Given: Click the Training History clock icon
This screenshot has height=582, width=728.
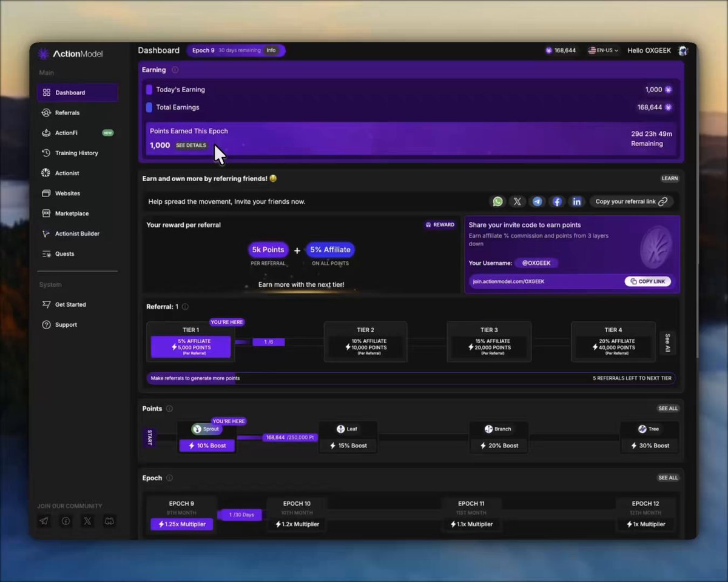Looking at the screenshot, I should 45,153.
